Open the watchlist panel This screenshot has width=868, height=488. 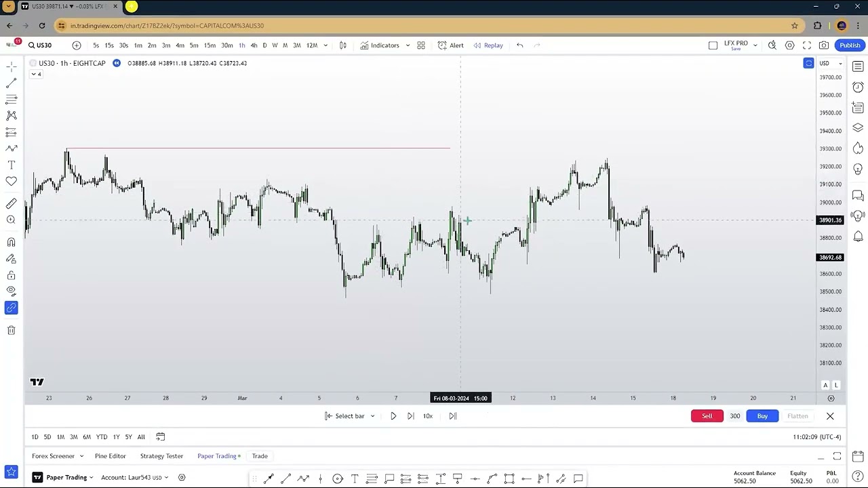[x=858, y=66]
